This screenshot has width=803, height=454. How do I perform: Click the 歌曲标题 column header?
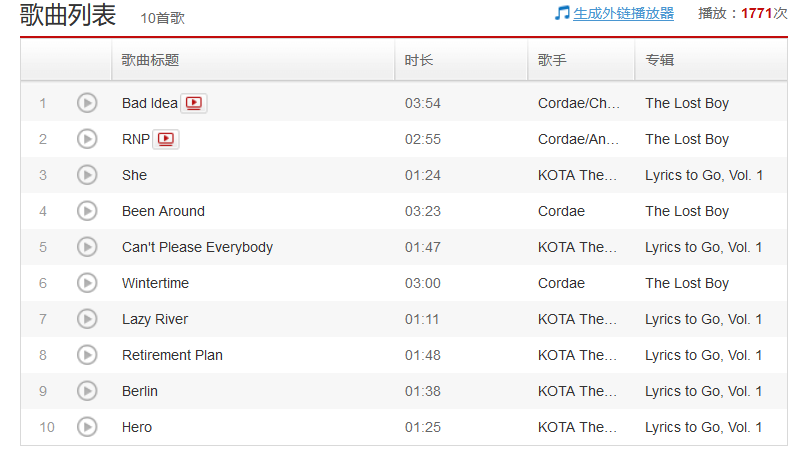(150, 60)
